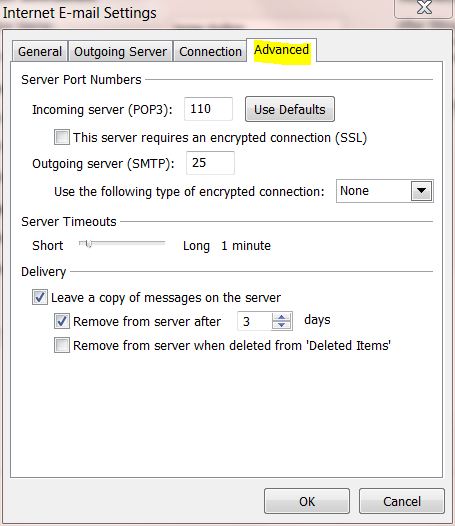
Task: Enable the SSL encrypted connection checkbox
Action: (62, 137)
